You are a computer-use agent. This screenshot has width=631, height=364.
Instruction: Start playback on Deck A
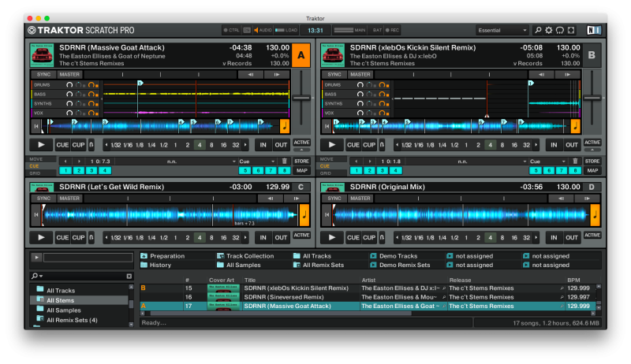(41, 145)
